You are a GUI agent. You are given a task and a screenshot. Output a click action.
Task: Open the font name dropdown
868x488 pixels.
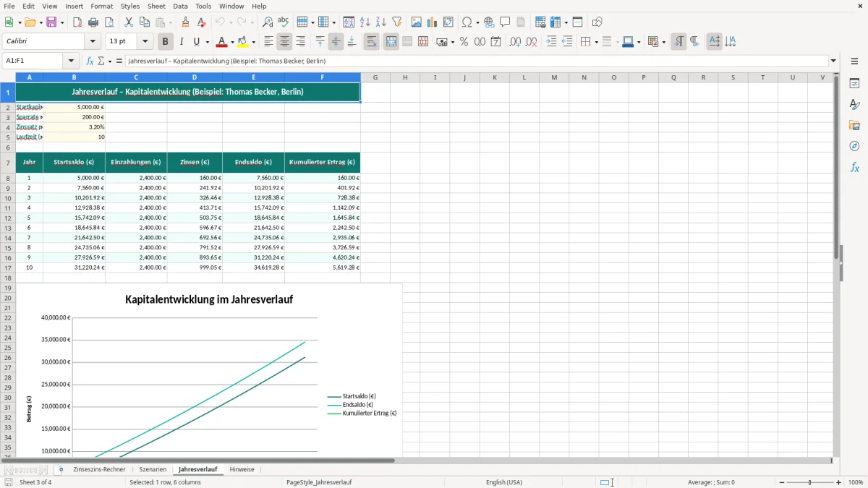[92, 42]
